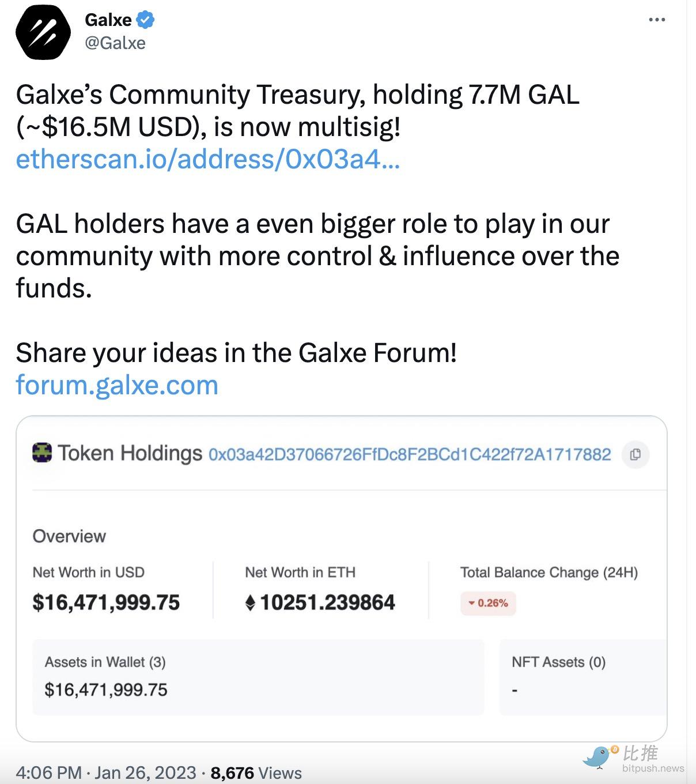Click the Ethereum diamond icon
This screenshot has width=696, height=784.
[x=250, y=603]
